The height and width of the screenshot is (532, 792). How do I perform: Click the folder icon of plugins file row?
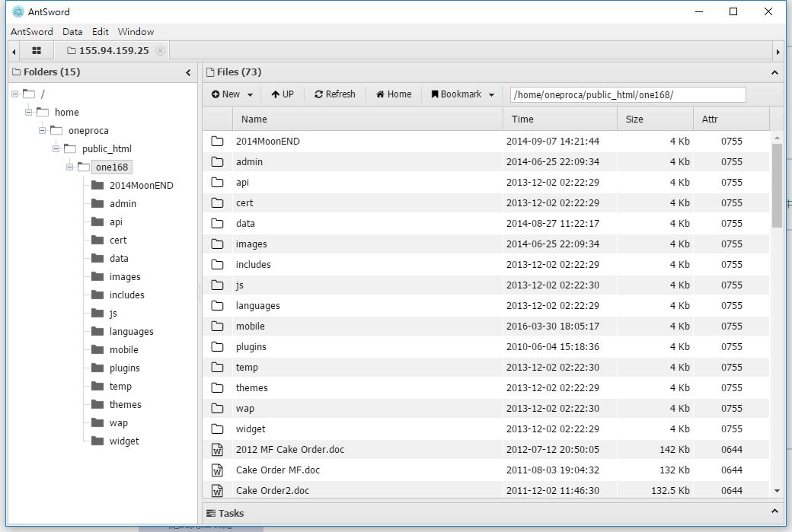point(217,347)
